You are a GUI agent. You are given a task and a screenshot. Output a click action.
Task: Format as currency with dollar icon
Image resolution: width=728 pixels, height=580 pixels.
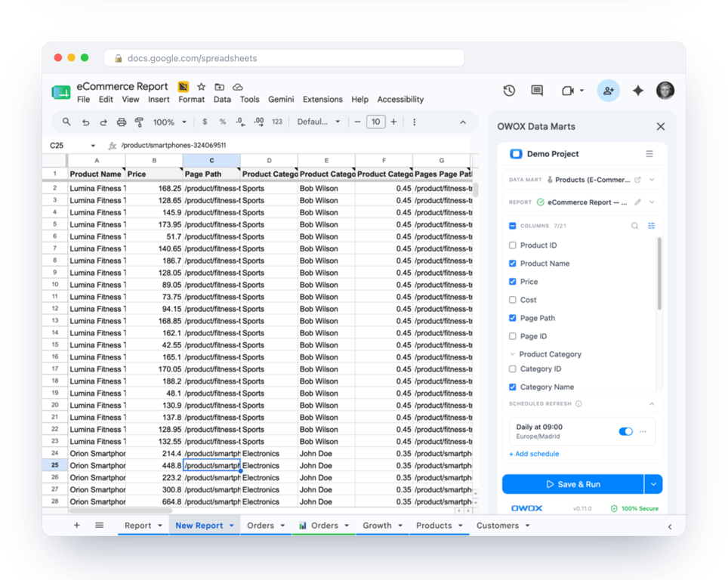click(x=205, y=122)
